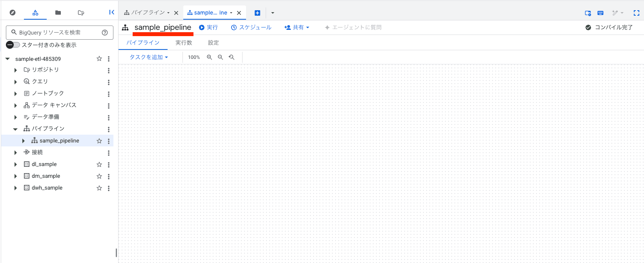Viewport: 644px width, 263px height.
Task: Click the BigQuery リソースを検索 search field
Action: (55, 33)
